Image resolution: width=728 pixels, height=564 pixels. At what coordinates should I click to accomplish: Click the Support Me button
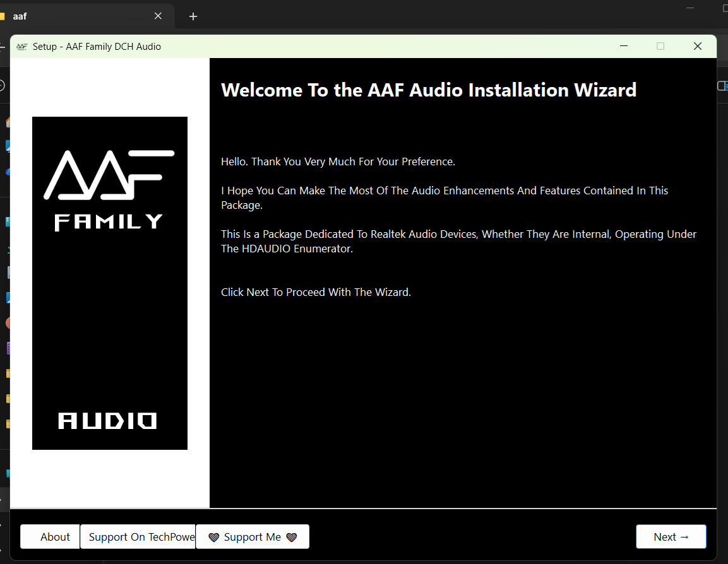[253, 537]
